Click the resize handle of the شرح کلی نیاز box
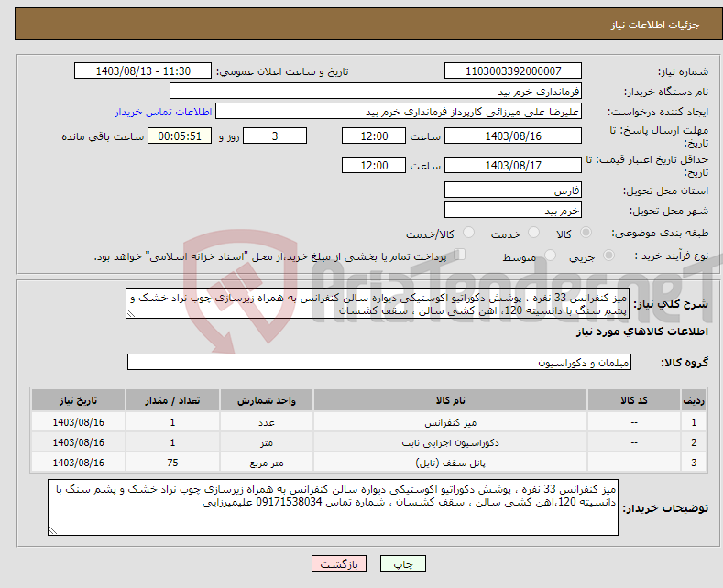The height and width of the screenshot is (588, 723). pos(130,314)
